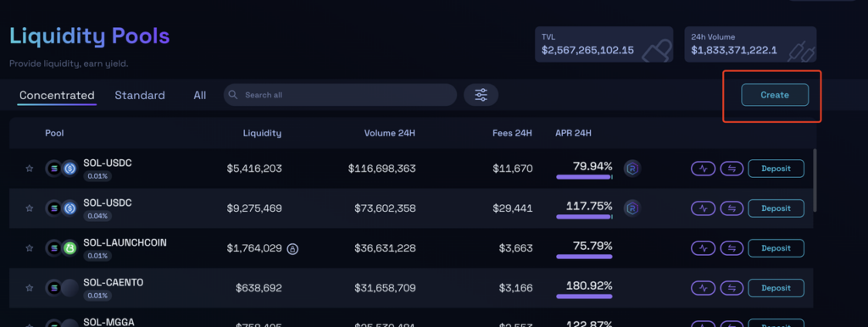868x327 pixels.
Task: Switch to the All pools tab
Action: 200,95
